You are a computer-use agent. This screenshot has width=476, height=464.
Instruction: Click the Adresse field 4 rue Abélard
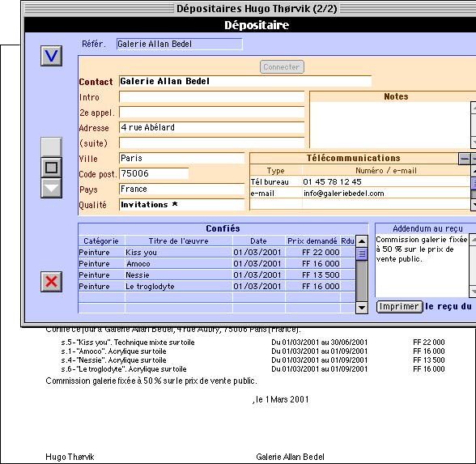pyautogui.click(x=211, y=128)
